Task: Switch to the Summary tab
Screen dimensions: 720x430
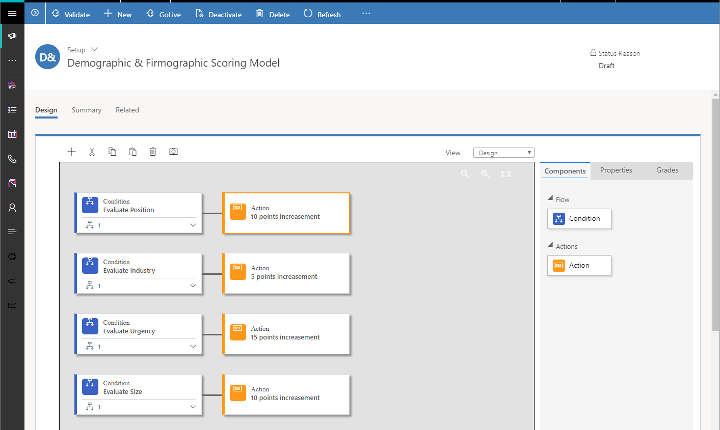Action: pyautogui.click(x=86, y=110)
